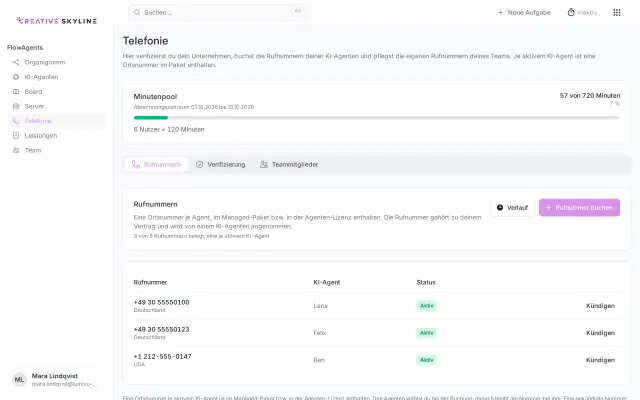Viewport: 640px width, 400px height.
Task: Switch to the Rufnummern tab
Action: pyautogui.click(x=156, y=164)
